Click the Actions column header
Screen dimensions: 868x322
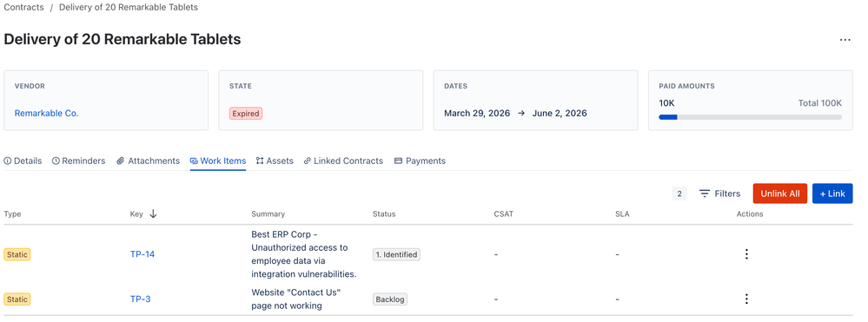[750, 214]
